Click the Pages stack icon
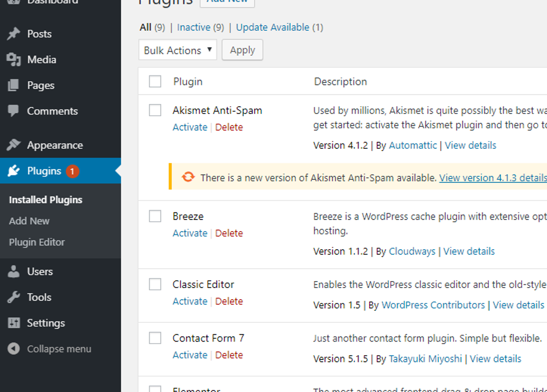547x392 pixels. [13, 85]
